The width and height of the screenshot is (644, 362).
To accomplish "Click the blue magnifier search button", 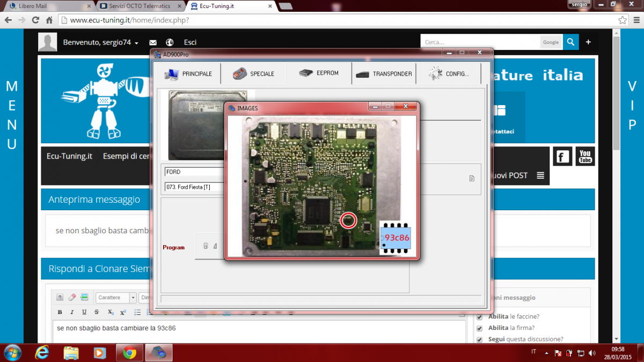I will tap(570, 42).
